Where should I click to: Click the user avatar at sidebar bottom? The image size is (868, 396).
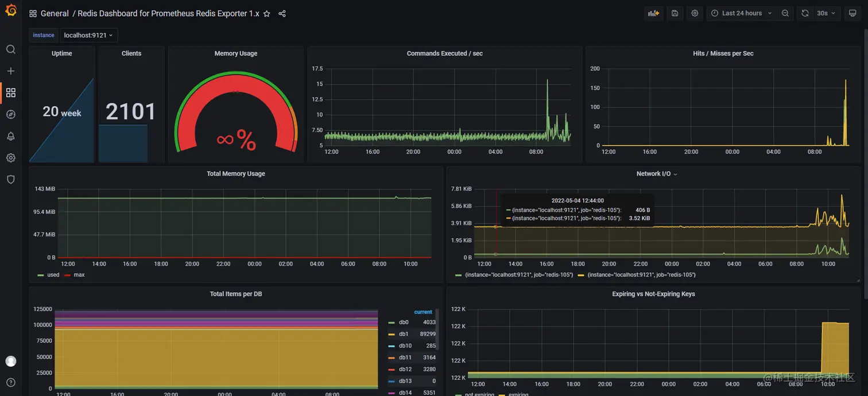click(x=10, y=361)
